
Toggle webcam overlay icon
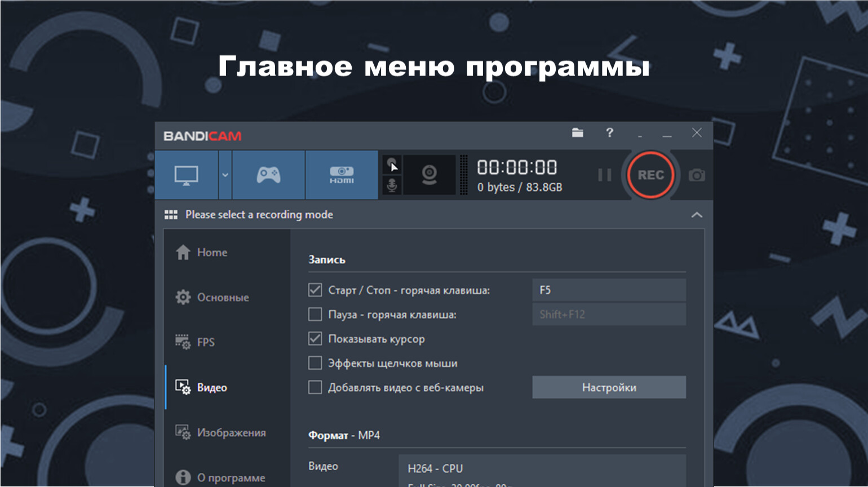429,175
